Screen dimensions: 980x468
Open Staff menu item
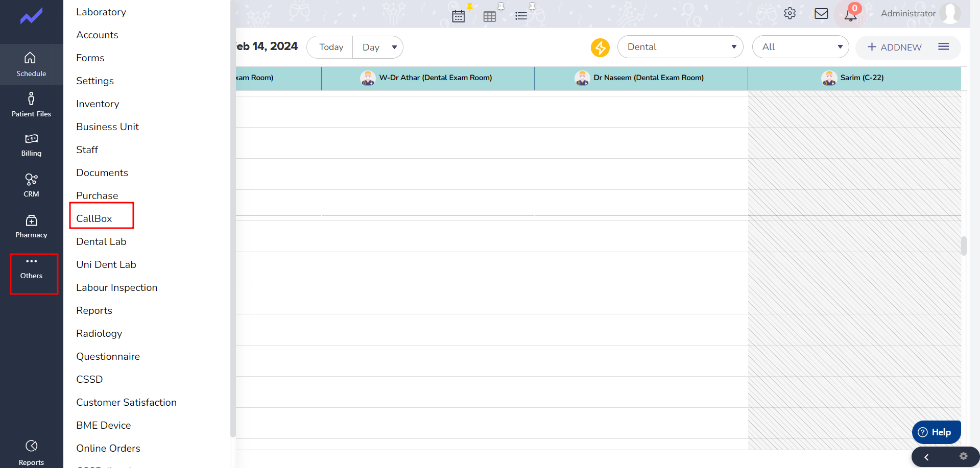tap(87, 150)
